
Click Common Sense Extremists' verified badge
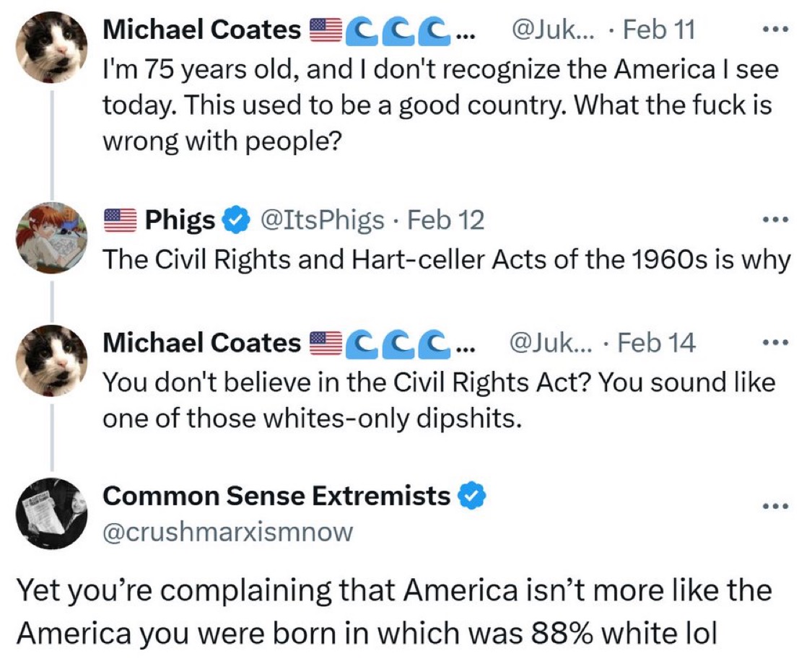(472, 496)
